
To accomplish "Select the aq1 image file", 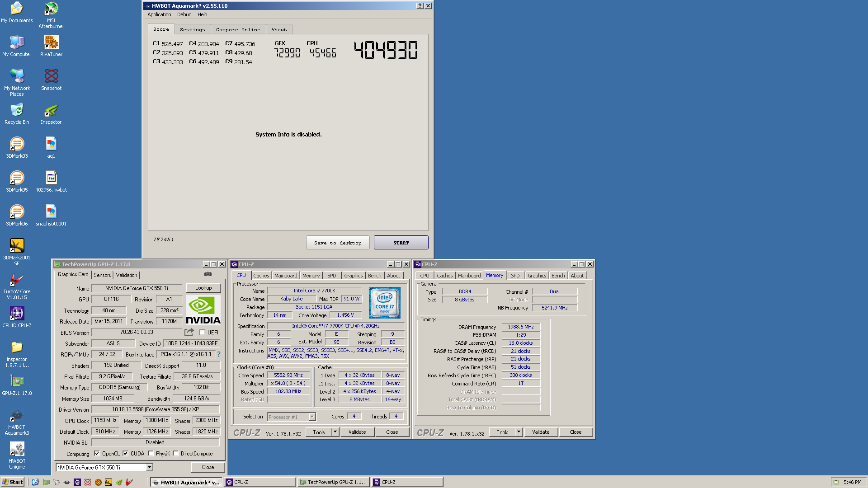I will 51,147.
